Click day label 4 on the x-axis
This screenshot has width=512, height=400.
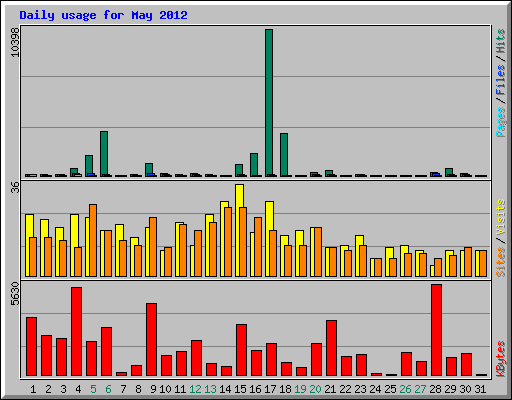[x=78, y=389]
